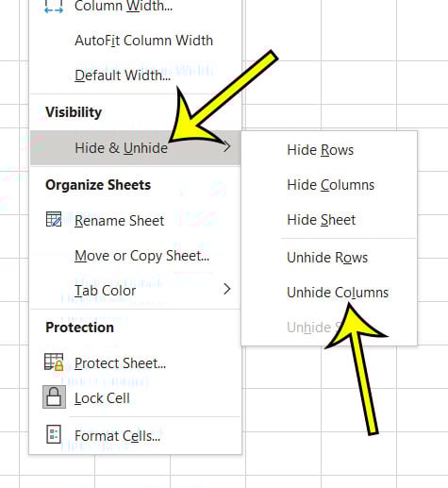The image size is (448, 488).
Task: Click the Format Cells dialog icon
Action: (x=54, y=434)
